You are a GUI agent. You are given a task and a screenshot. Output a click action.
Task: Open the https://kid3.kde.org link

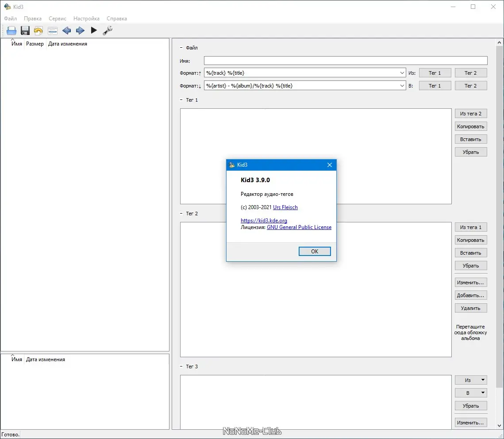tap(264, 221)
